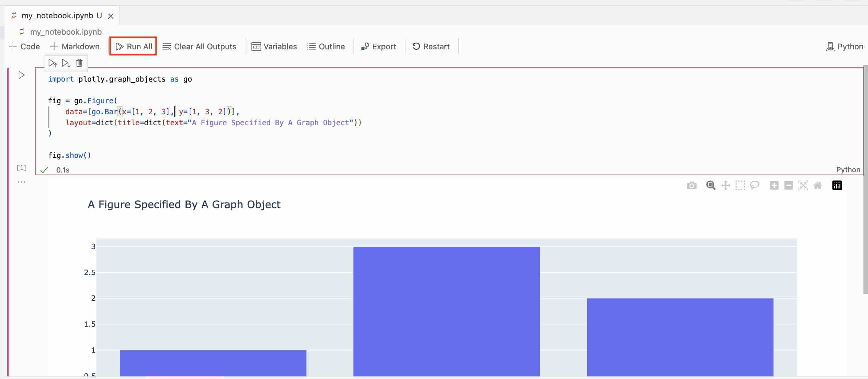Select the Python kernel picker
The width and height of the screenshot is (868, 379).
click(x=844, y=47)
